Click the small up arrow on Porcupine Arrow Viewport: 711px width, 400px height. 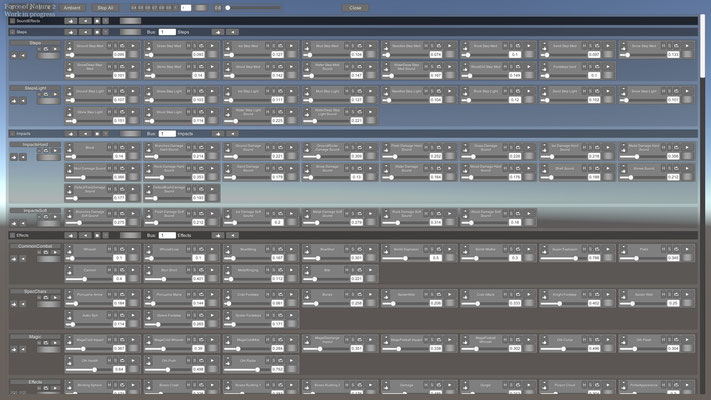pyautogui.click(x=69, y=292)
